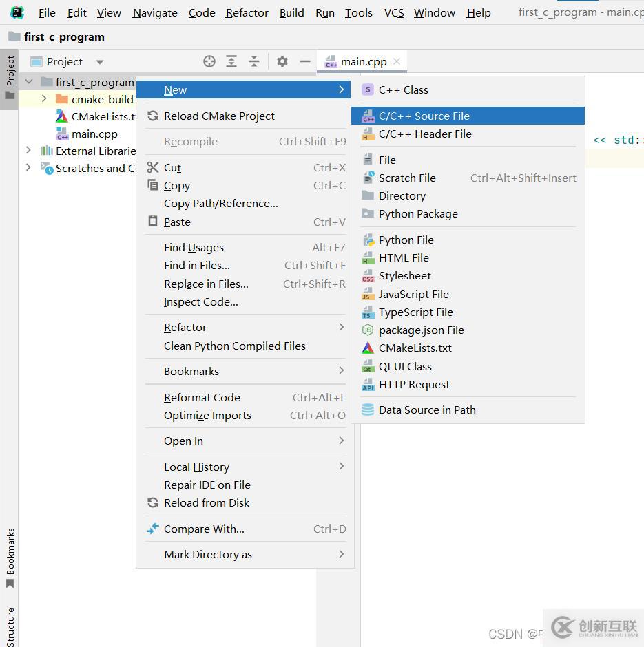Click Copy in the context menu
The height and width of the screenshot is (647, 644).
245,186
